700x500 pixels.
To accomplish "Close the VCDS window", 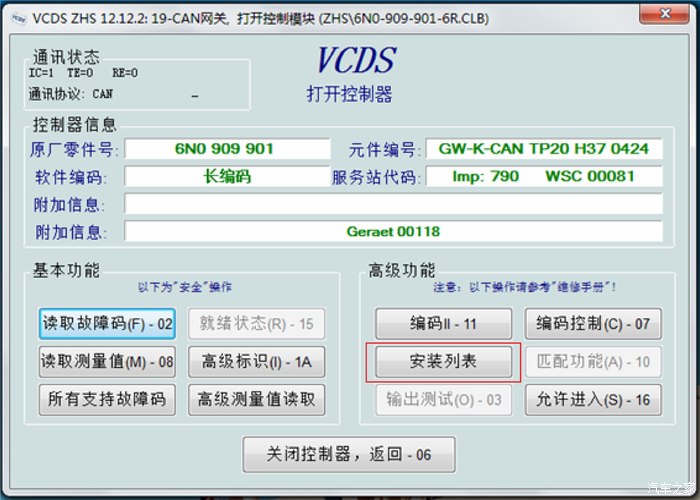I will tap(664, 12).
